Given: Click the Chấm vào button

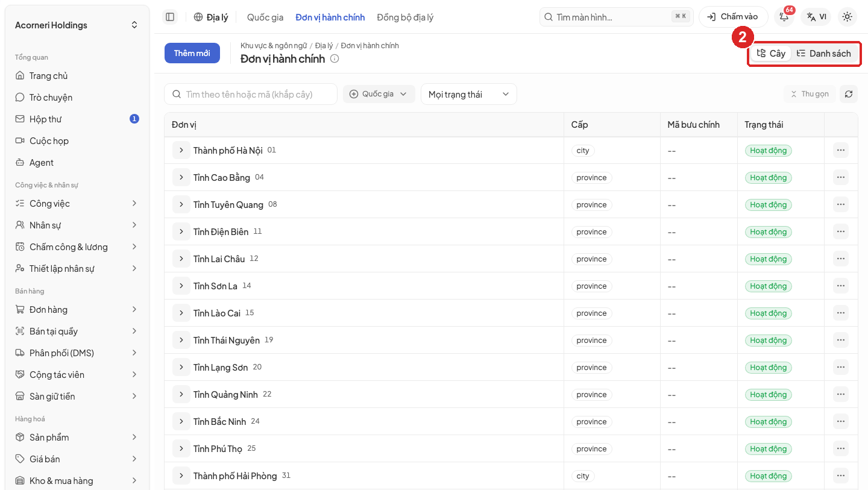Looking at the screenshot, I should click(x=733, y=17).
